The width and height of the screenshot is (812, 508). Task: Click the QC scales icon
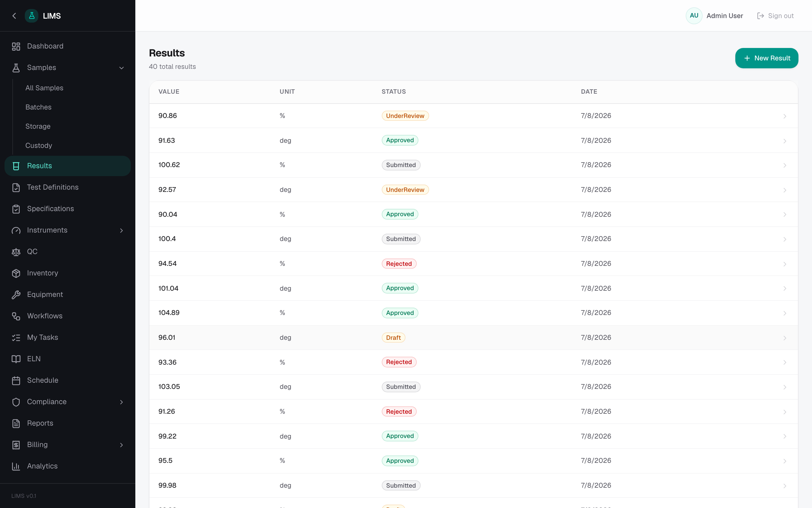coord(16,252)
